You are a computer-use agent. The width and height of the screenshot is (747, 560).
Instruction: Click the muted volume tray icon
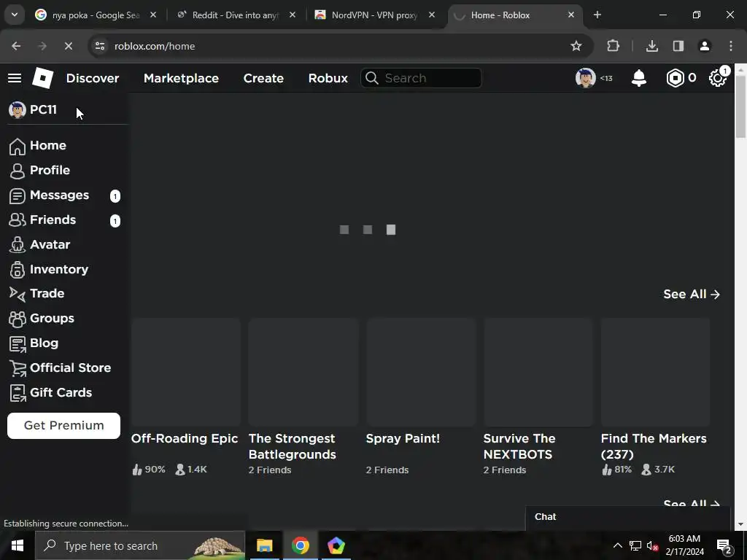[x=652, y=545]
